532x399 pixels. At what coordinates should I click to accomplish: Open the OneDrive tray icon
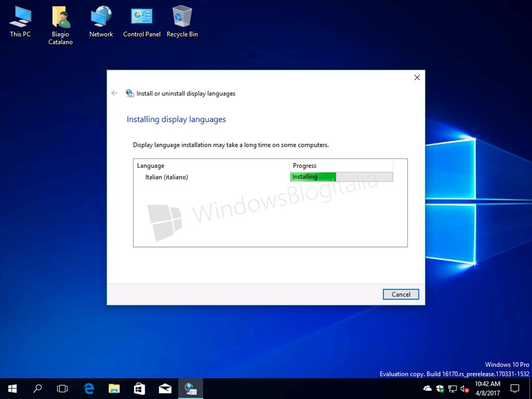click(x=427, y=388)
